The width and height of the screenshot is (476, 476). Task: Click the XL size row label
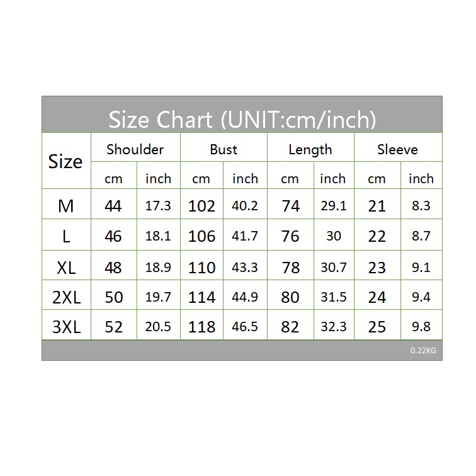click(65, 267)
